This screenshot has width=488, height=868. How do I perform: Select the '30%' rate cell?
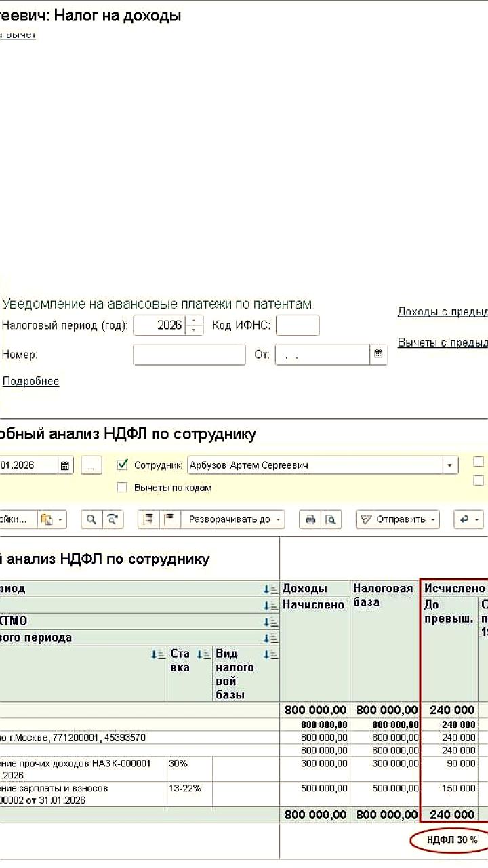tap(190, 770)
